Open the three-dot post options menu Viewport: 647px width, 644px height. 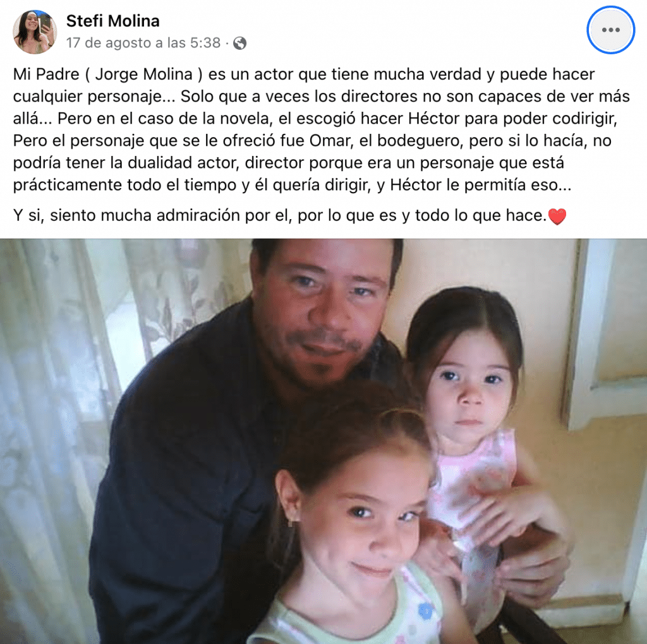pos(610,30)
